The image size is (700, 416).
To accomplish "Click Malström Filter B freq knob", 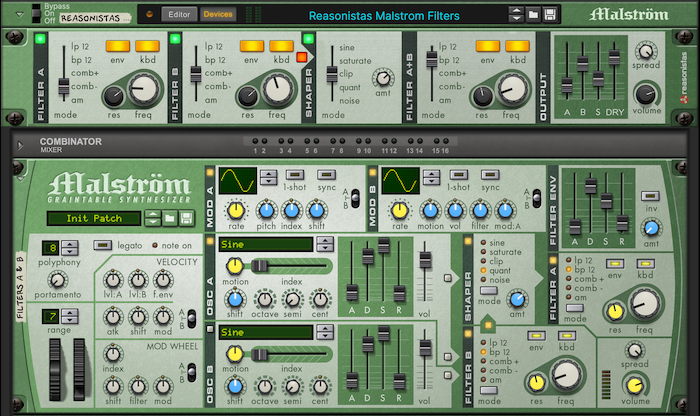I will (566, 374).
